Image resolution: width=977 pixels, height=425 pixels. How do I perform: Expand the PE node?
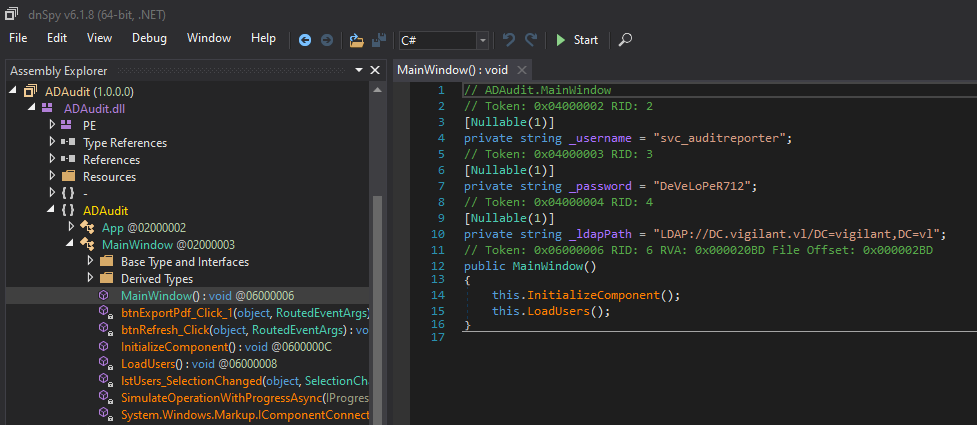pyautogui.click(x=52, y=125)
